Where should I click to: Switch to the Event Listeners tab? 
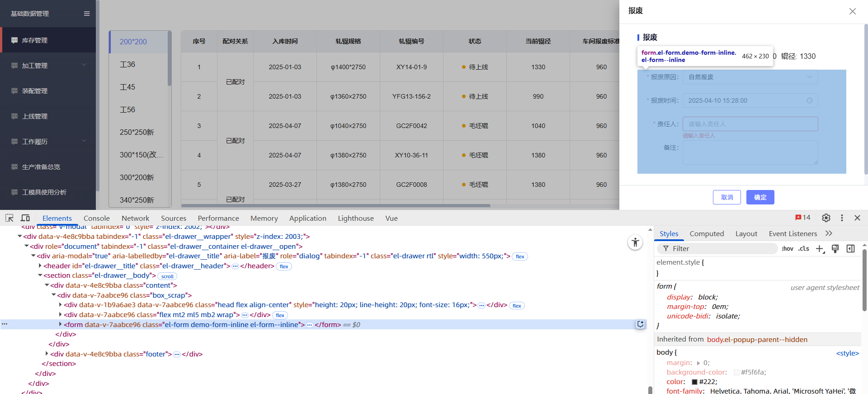coord(793,233)
